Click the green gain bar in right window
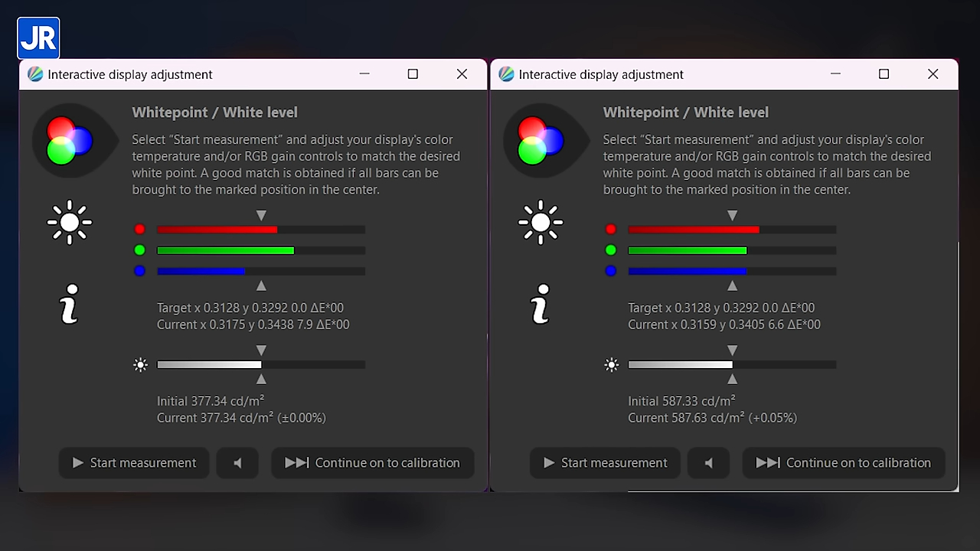This screenshot has width=980, height=551. coord(731,250)
